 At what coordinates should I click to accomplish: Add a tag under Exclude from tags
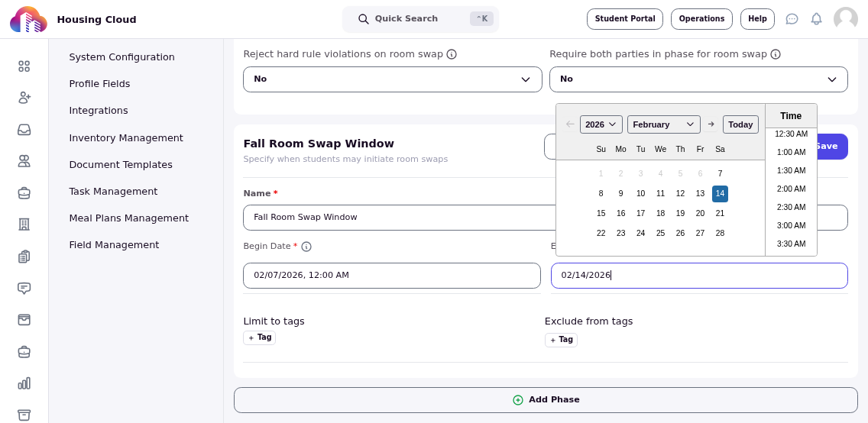coord(562,340)
